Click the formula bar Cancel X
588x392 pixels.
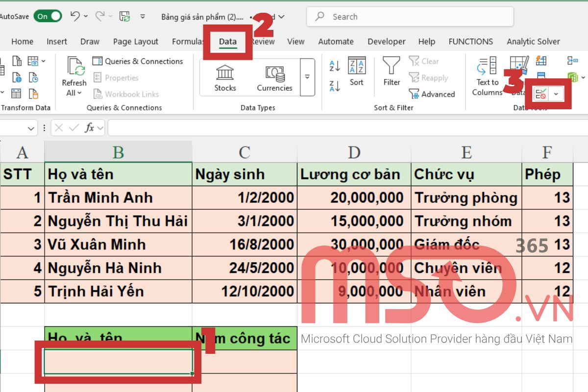[59, 128]
